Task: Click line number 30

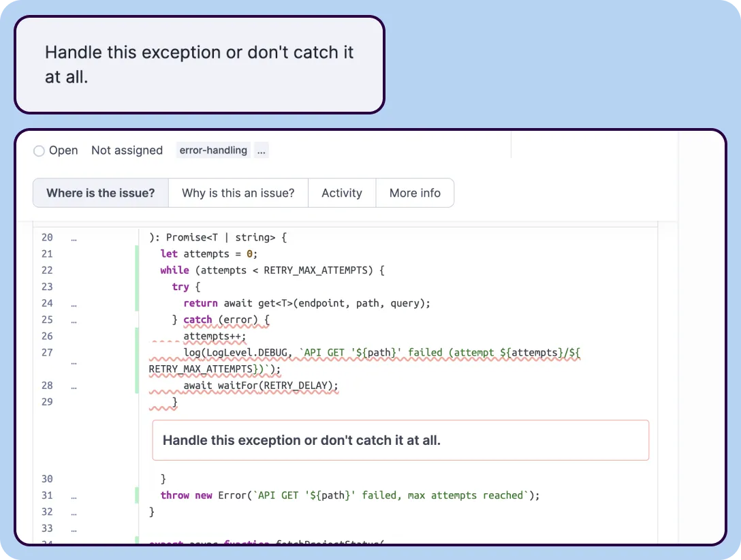Action: (47, 479)
